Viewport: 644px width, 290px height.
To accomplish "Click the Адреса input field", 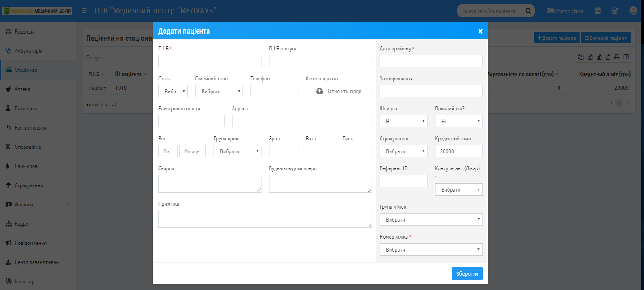I will coord(302,121).
